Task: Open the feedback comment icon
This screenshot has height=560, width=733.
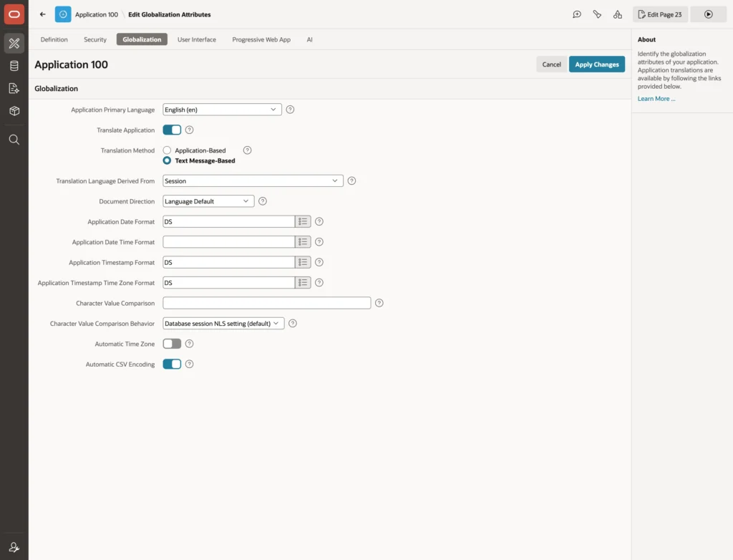Action: point(577,14)
